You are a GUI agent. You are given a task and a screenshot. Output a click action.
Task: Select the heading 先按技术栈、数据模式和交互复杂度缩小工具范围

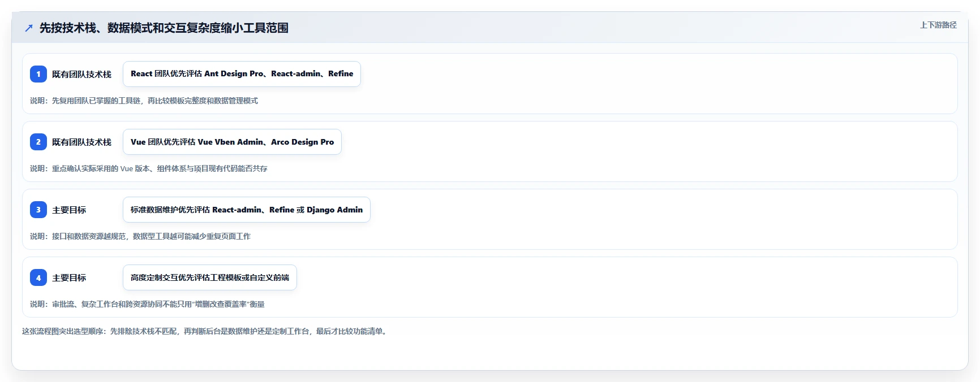(x=164, y=28)
